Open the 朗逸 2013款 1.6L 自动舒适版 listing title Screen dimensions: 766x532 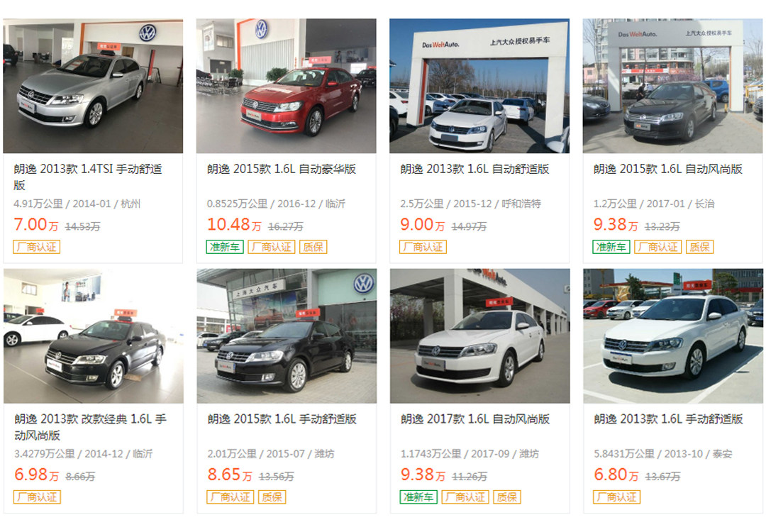coord(474,169)
